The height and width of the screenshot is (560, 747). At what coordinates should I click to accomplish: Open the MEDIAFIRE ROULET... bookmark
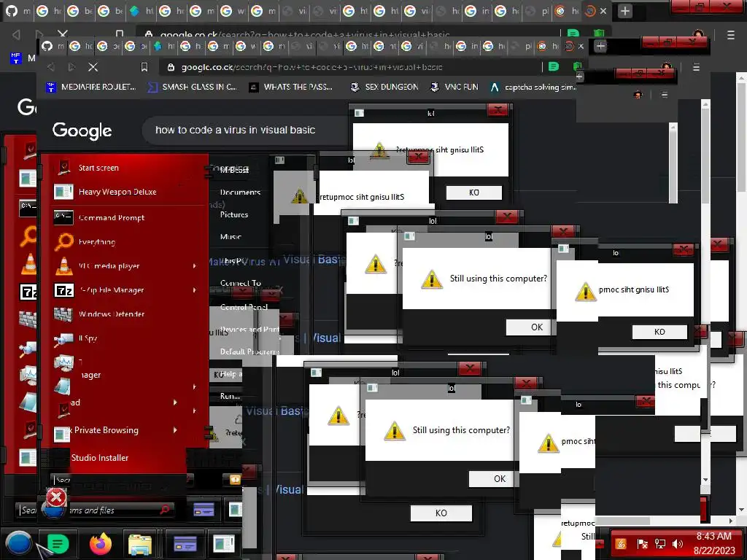(90, 87)
